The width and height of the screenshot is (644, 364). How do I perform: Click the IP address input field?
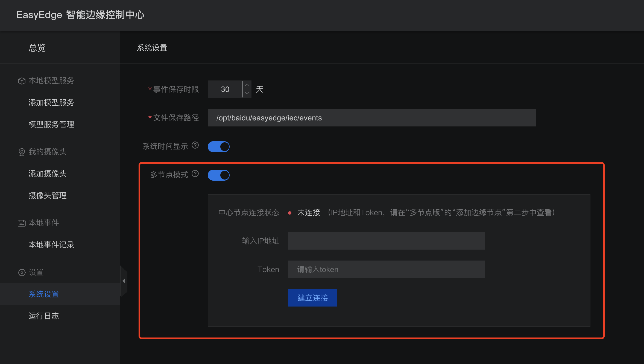386,241
